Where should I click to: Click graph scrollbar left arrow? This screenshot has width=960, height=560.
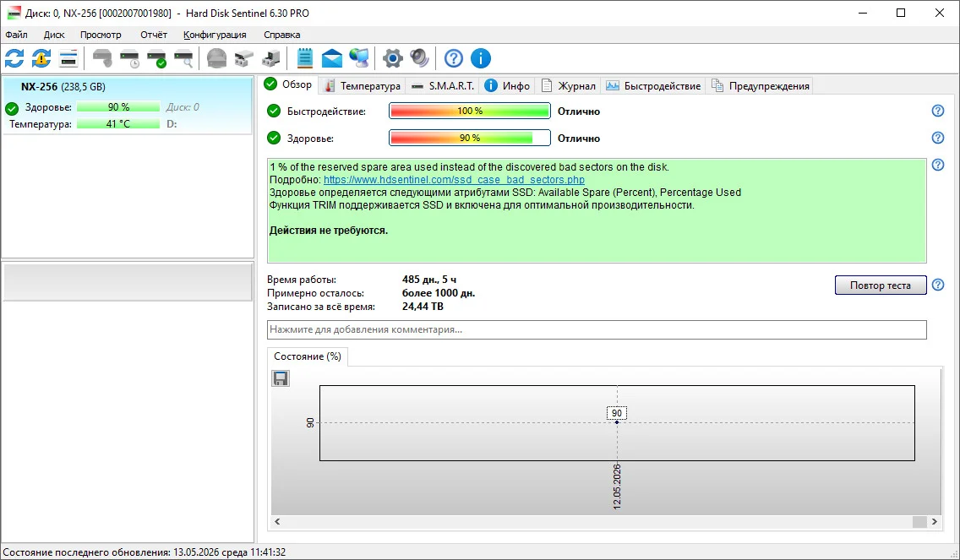[x=277, y=521]
